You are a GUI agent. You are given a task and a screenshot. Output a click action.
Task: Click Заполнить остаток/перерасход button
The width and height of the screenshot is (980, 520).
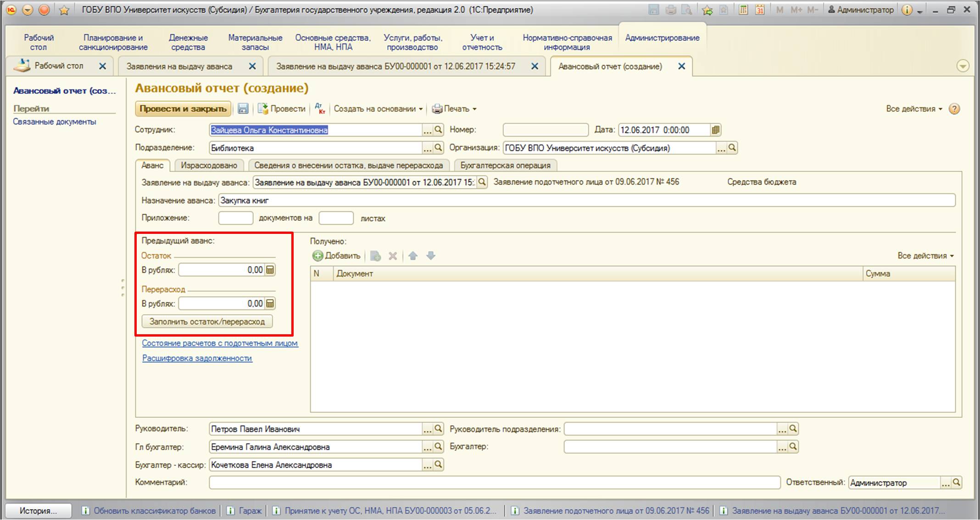coord(207,321)
